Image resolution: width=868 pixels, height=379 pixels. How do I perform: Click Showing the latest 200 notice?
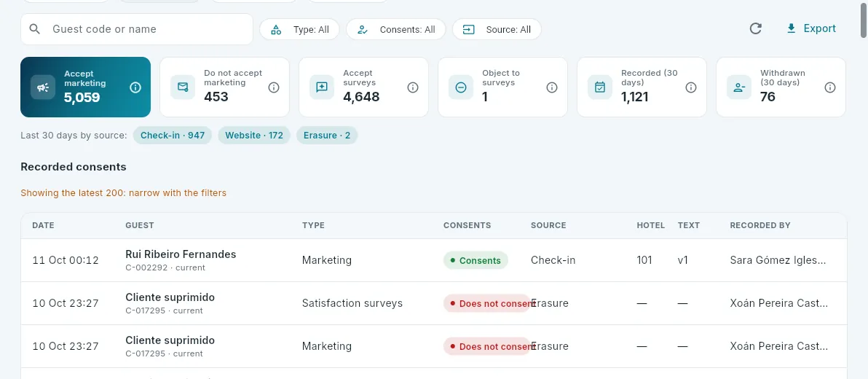pyautogui.click(x=124, y=193)
